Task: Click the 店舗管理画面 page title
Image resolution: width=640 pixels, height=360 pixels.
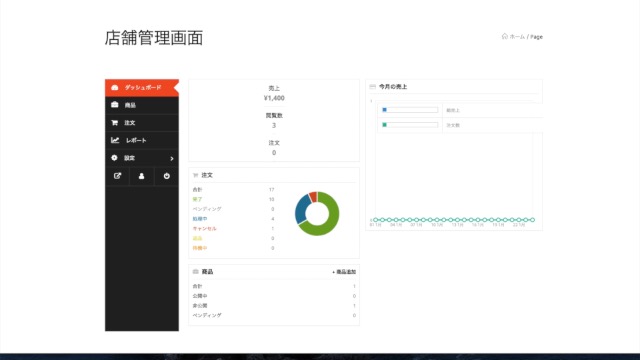Action: [154, 38]
